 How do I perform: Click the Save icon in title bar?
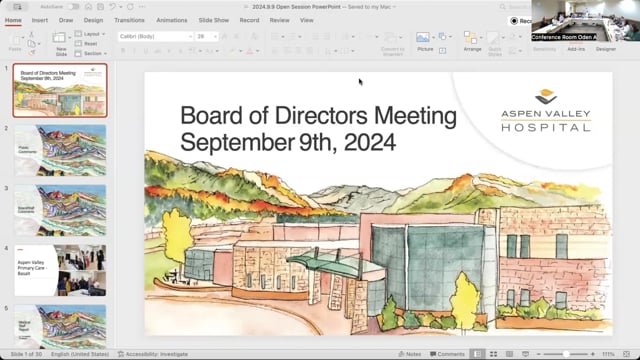pos(100,7)
